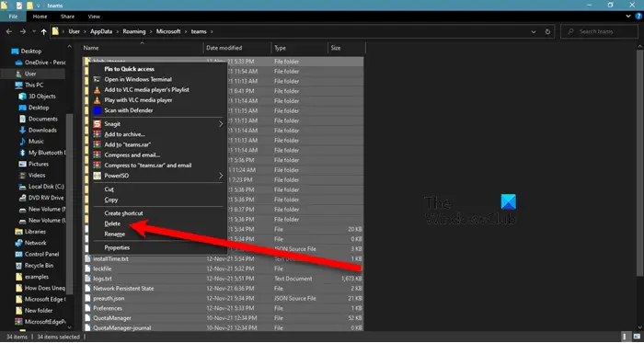Choose Play with VLC media player

click(x=158, y=100)
